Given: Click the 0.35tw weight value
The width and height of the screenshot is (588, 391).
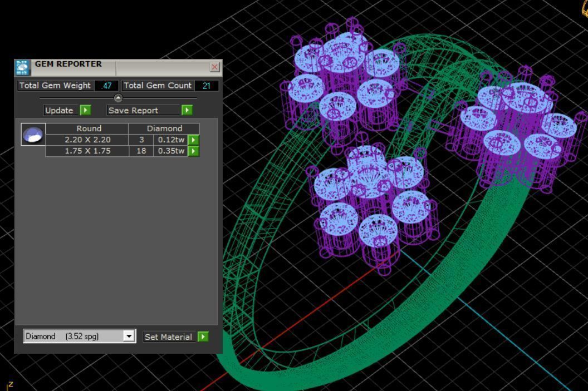Looking at the screenshot, I should [x=170, y=151].
